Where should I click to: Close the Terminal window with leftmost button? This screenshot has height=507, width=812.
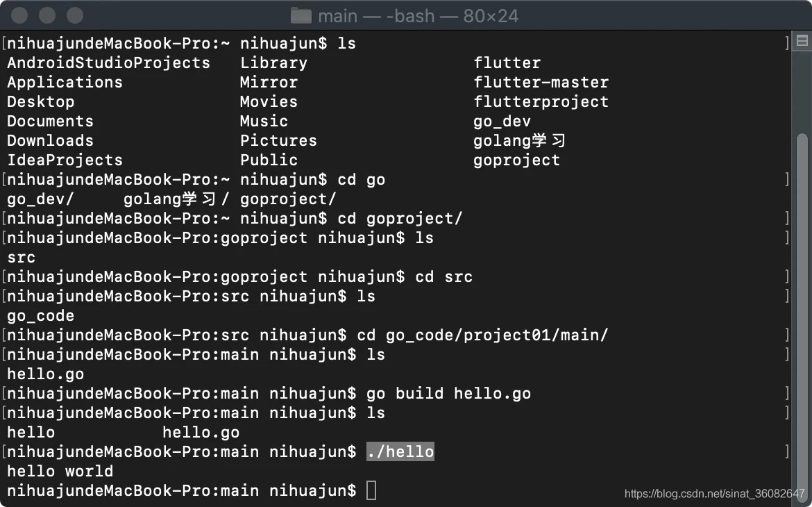pyautogui.click(x=20, y=15)
